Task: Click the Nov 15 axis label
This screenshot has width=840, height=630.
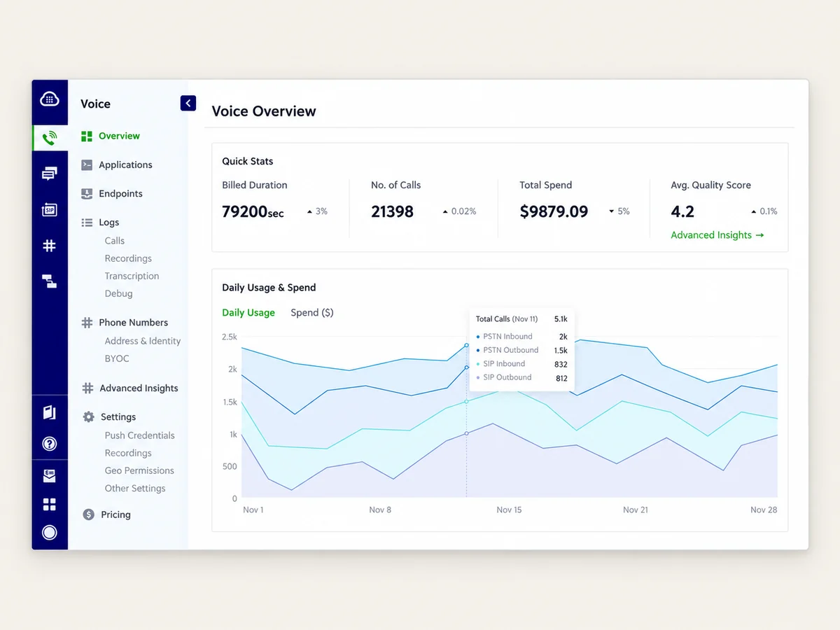Action: click(x=509, y=510)
